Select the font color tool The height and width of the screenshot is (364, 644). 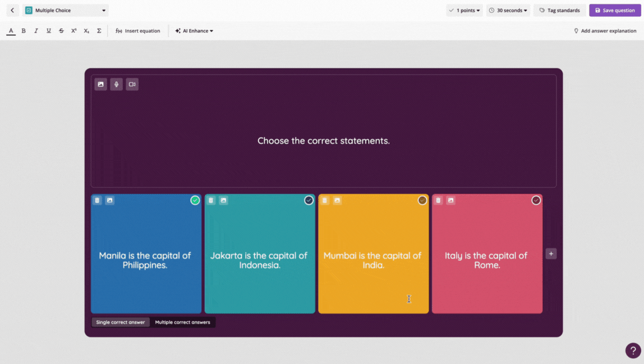coord(11,31)
